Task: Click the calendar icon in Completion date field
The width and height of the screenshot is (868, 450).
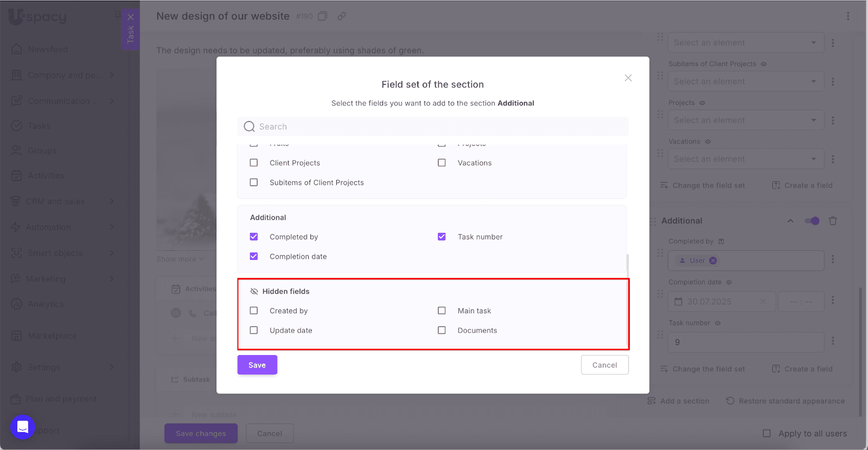Action: point(679,302)
